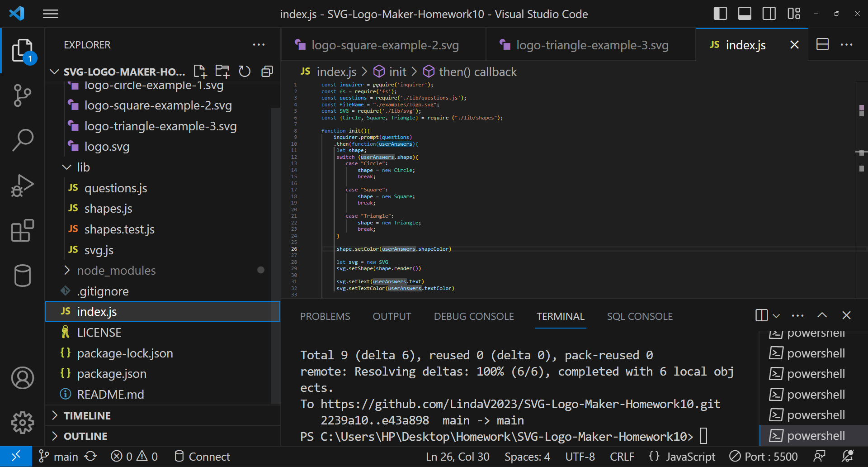Switch to the PROBLEMS tab
868x467 pixels.
(x=325, y=316)
